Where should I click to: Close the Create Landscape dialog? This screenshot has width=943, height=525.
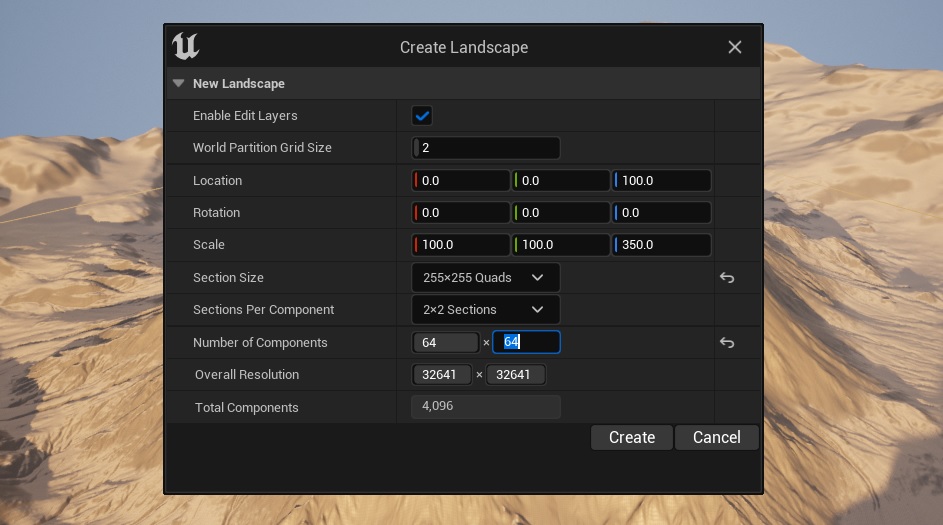[x=734, y=47]
